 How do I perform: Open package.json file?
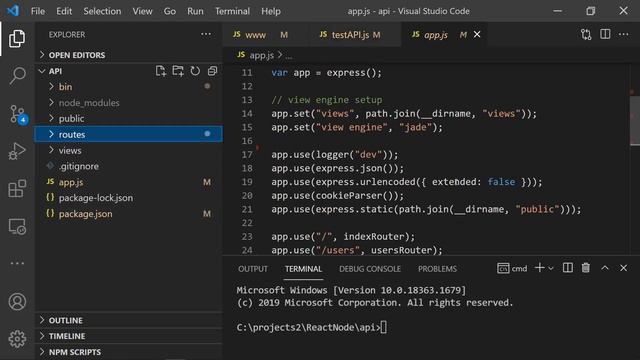point(129,214)
